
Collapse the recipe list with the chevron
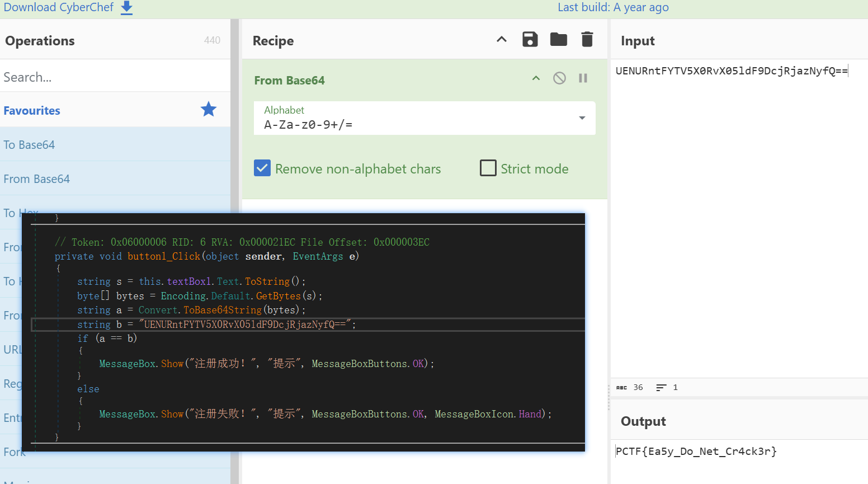(502, 40)
